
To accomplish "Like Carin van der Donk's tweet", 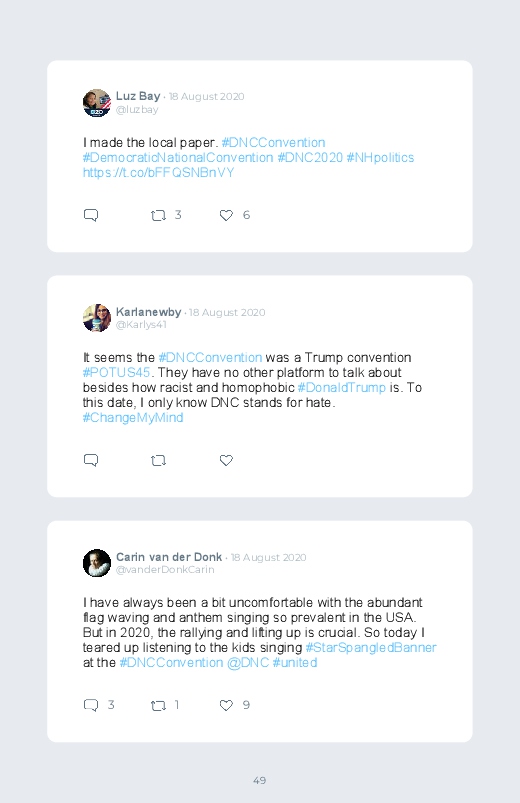I will coord(226,705).
